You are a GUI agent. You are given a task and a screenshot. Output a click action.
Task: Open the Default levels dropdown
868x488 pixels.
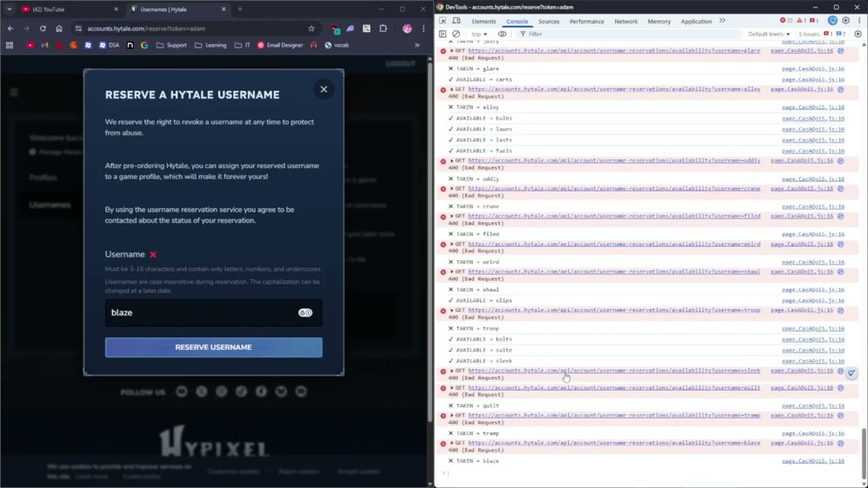tap(769, 34)
